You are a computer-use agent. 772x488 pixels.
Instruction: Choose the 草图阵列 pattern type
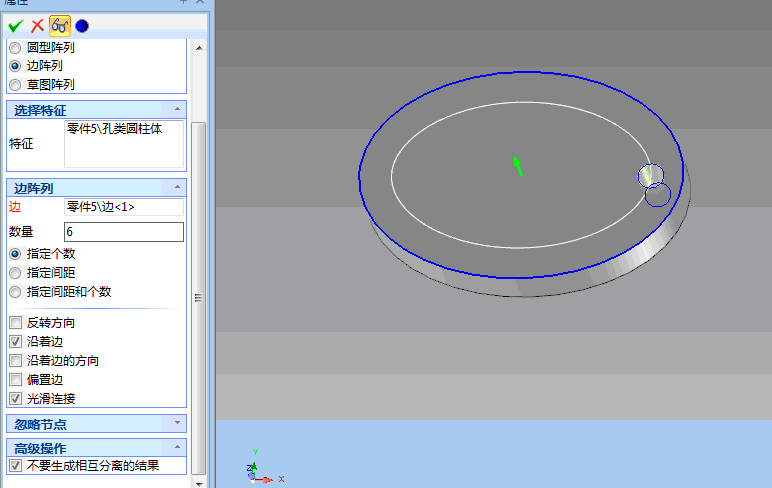coord(15,85)
